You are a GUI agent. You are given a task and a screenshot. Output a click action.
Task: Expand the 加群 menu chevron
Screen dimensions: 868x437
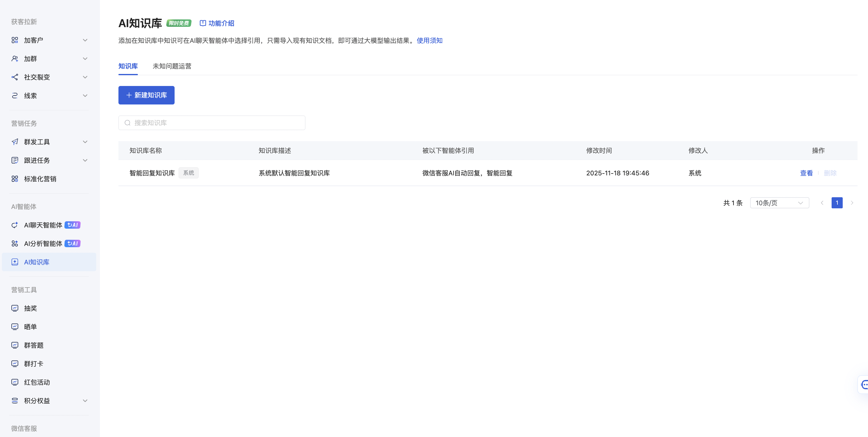(85, 59)
